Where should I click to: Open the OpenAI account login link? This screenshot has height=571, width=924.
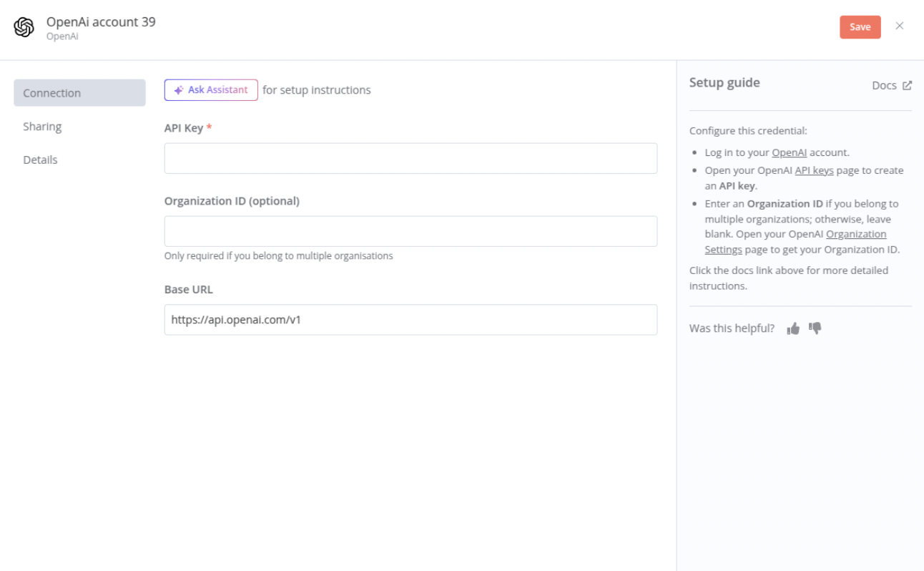(x=790, y=152)
